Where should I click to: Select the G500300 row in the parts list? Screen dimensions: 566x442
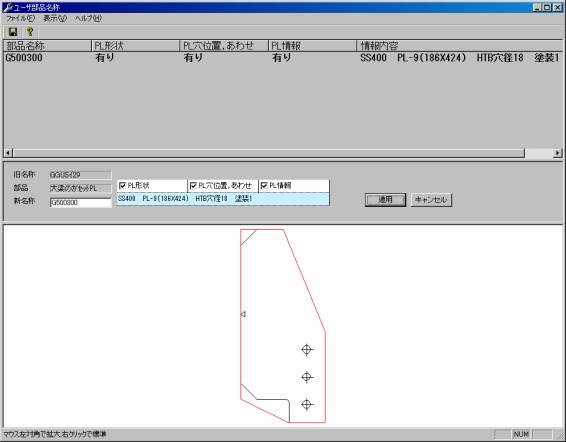pos(283,58)
